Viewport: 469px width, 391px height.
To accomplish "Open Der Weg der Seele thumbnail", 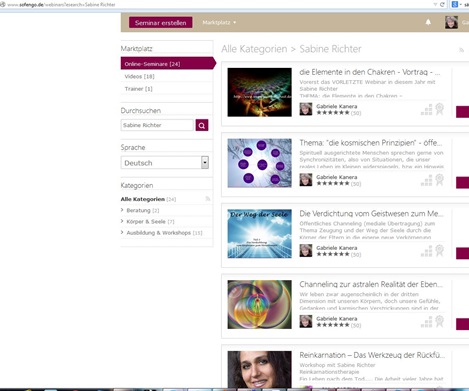I will click(x=260, y=234).
